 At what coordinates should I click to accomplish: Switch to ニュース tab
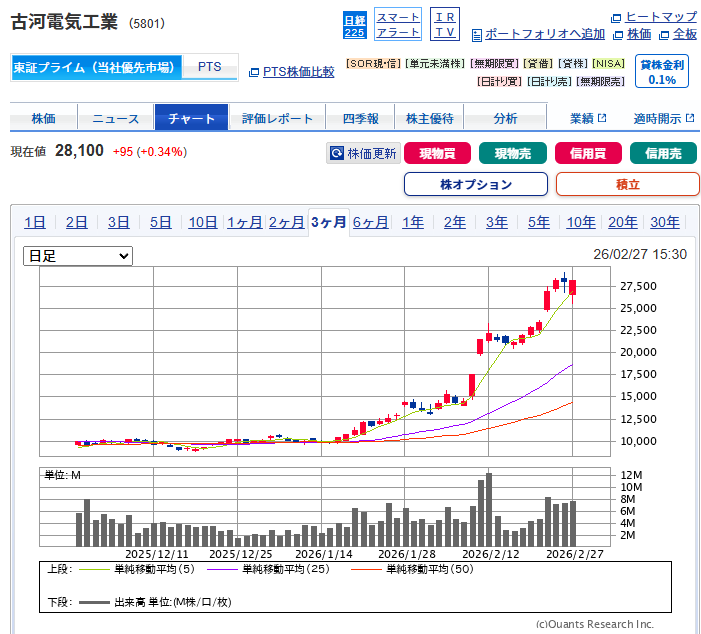pyautogui.click(x=116, y=118)
